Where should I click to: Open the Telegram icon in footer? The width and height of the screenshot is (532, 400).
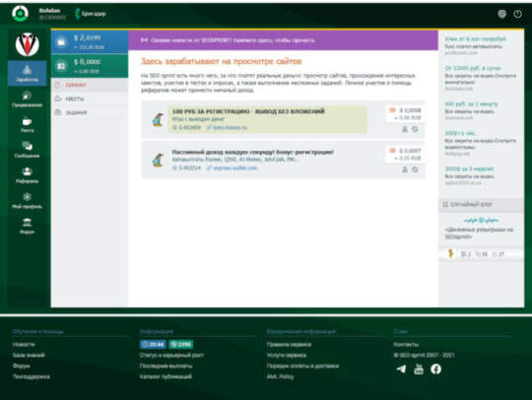pos(401,368)
